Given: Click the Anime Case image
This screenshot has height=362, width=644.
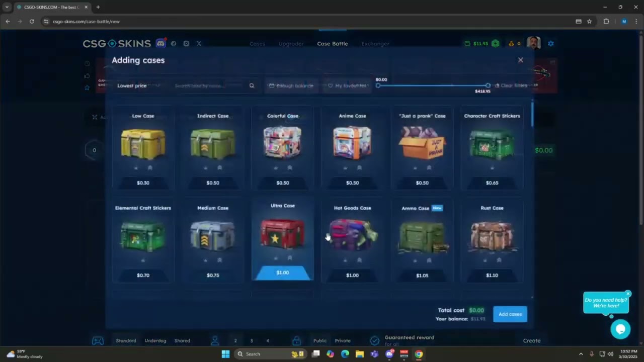Looking at the screenshot, I should pyautogui.click(x=352, y=142).
